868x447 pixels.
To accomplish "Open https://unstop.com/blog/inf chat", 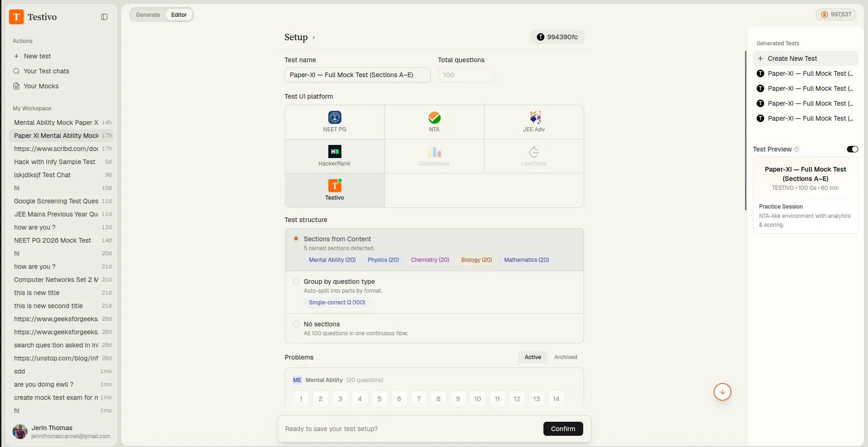I will pos(61,358).
